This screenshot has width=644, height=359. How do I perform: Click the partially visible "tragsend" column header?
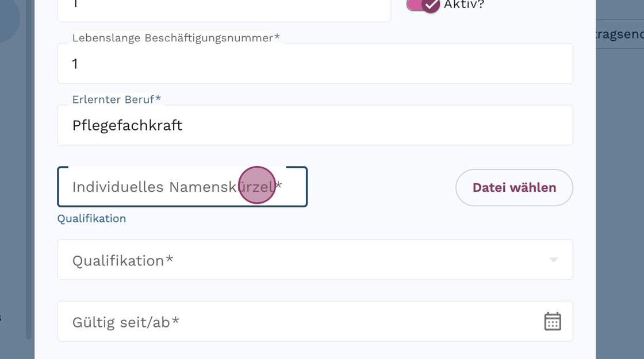click(x=620, y=34)
